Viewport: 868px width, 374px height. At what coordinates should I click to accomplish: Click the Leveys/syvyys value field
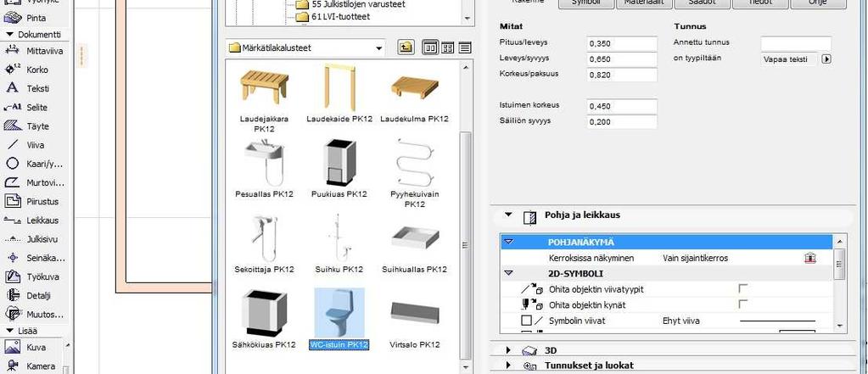click(622, 59)
